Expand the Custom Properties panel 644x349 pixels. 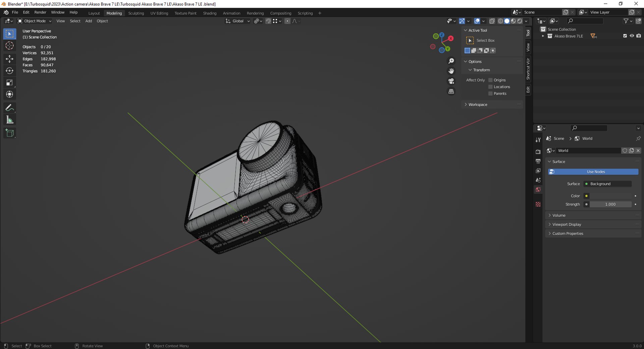[x=593, y=234]
